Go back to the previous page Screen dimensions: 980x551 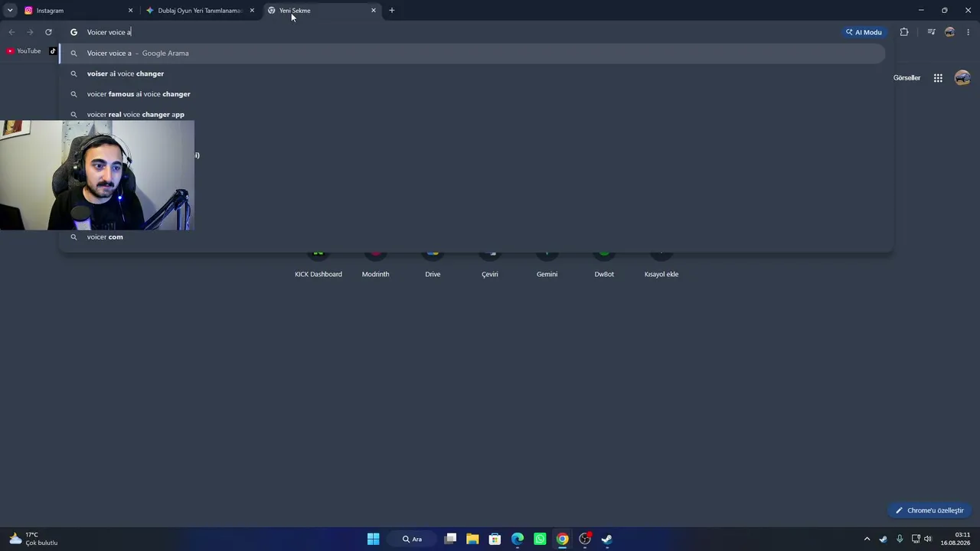[x=11, y=32]
